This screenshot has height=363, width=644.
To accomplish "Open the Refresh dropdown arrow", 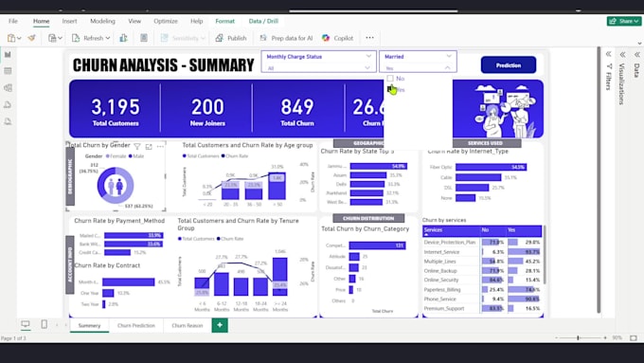I will tap(108, 38).
